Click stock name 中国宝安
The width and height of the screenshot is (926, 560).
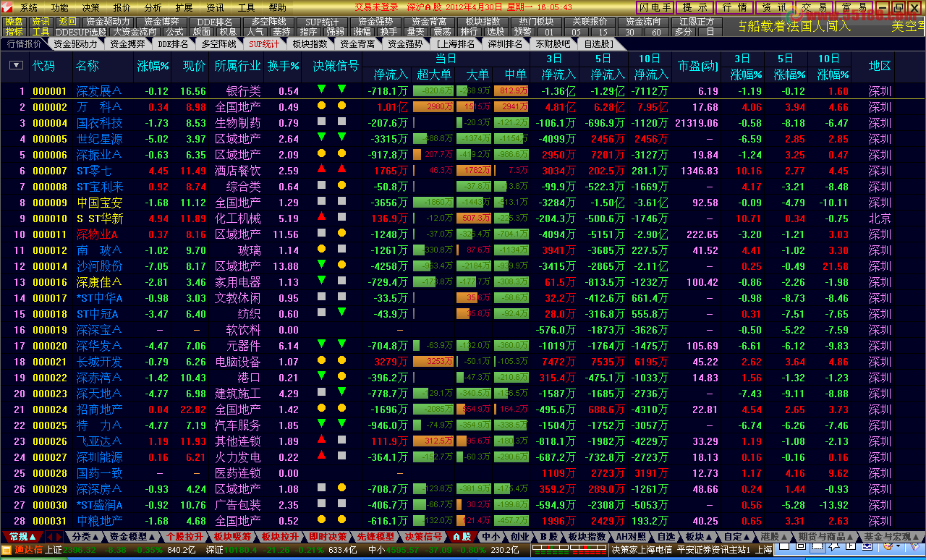click(99, 203)
